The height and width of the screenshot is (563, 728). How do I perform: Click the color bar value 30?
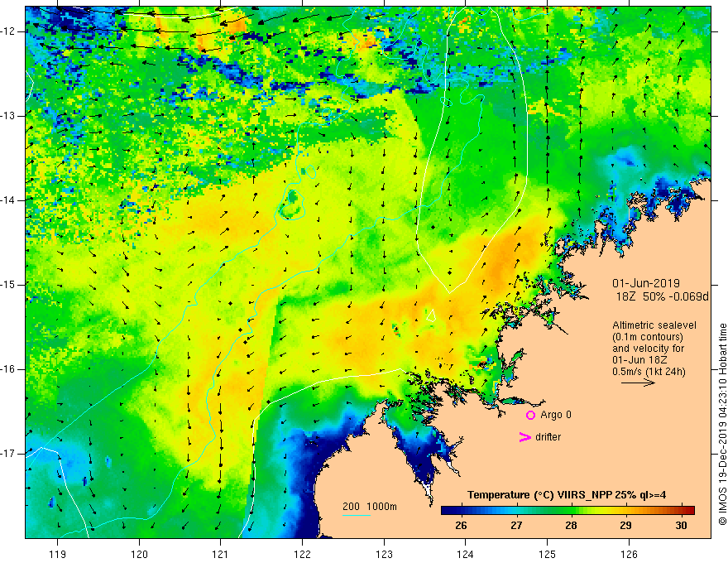[x=681, y=526]
